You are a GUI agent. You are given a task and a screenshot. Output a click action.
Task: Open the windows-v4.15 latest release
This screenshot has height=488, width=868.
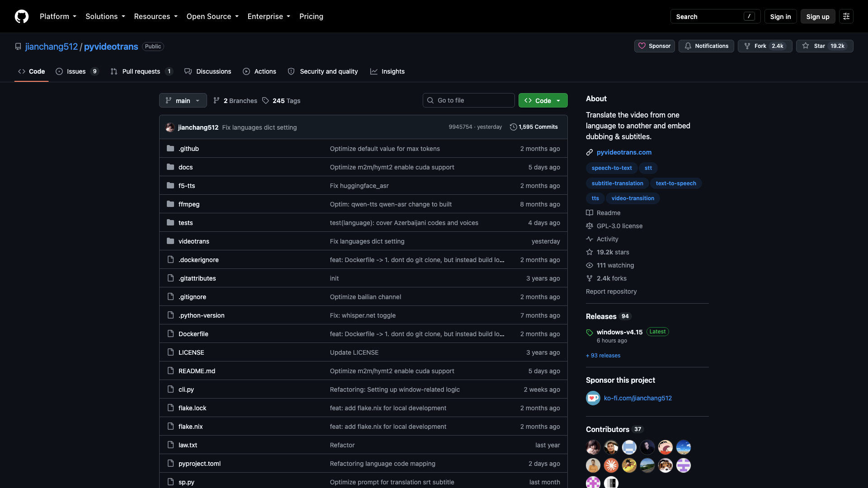(x=619, y=332)
